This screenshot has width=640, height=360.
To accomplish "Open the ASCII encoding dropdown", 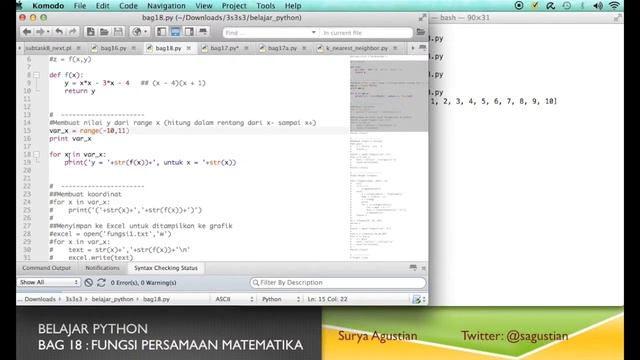I will pyautogui.click(x=234, y=299).
